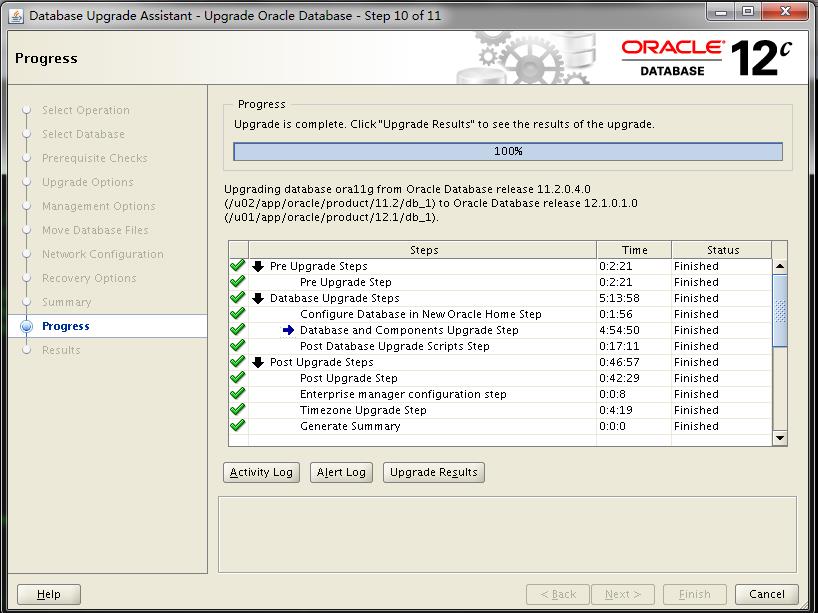Screen dimensions: 818x613
Task: Click the Status column header
Action: [x=722, y=250]
